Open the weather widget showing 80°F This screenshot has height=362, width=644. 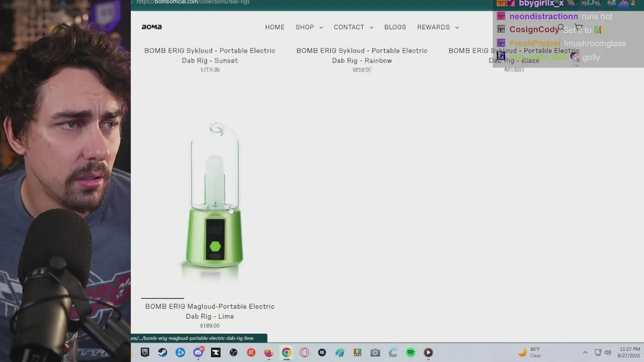(x=530, y=352)
